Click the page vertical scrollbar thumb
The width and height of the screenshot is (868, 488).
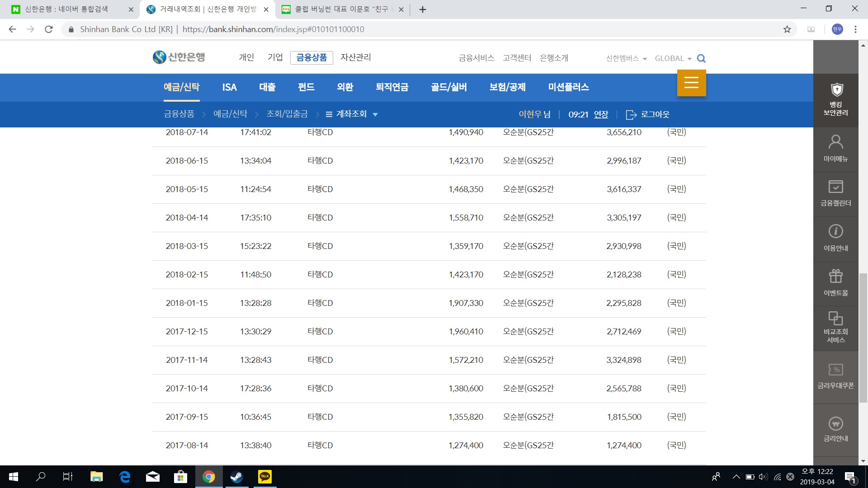[x=863, y=338]
